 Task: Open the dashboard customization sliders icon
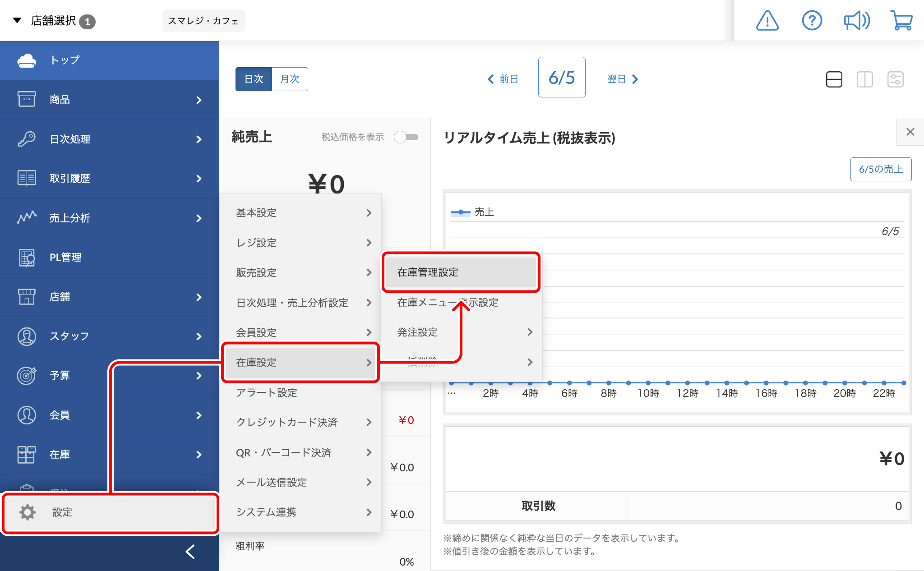[896, 79]
